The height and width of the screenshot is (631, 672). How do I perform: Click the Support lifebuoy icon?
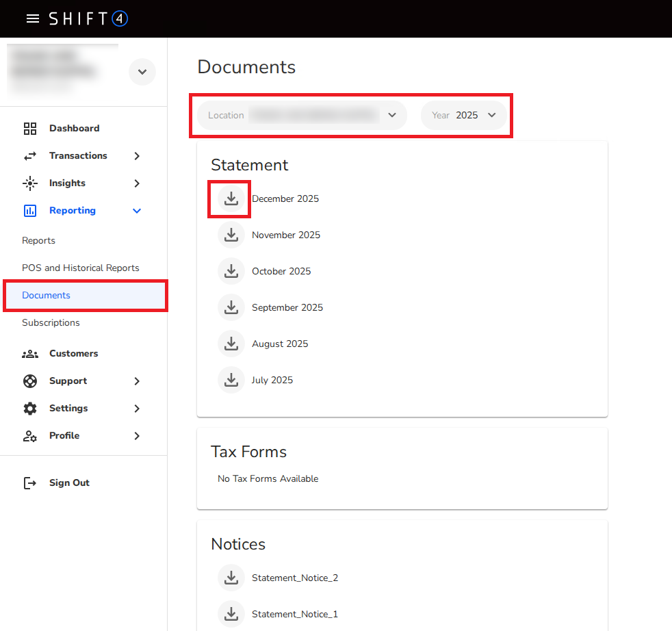[x=30, y=381]
